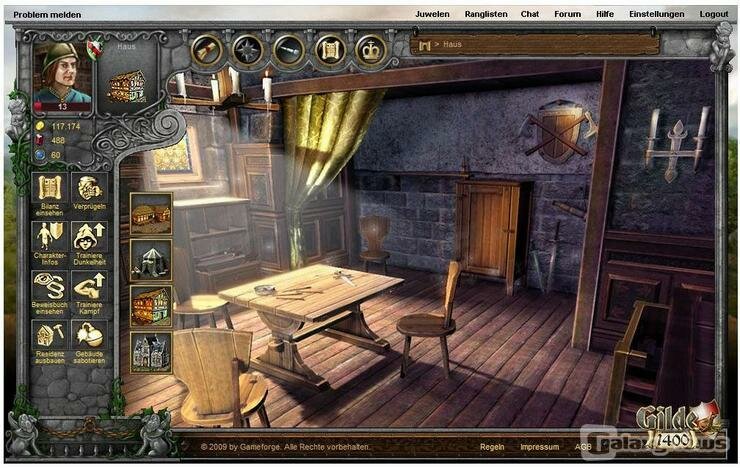Screen dimensions: 740x468
Task: Click Gebäude sabotieren icon
Action: tap(89, 335)
